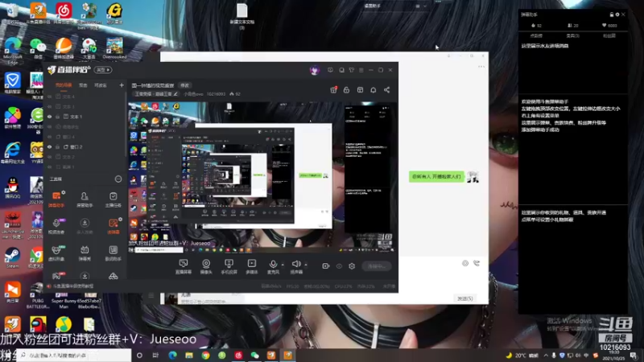The image size is (644, 362).
Task: Open the user avatar in streaming app title bar
Action: coord(315,70)
